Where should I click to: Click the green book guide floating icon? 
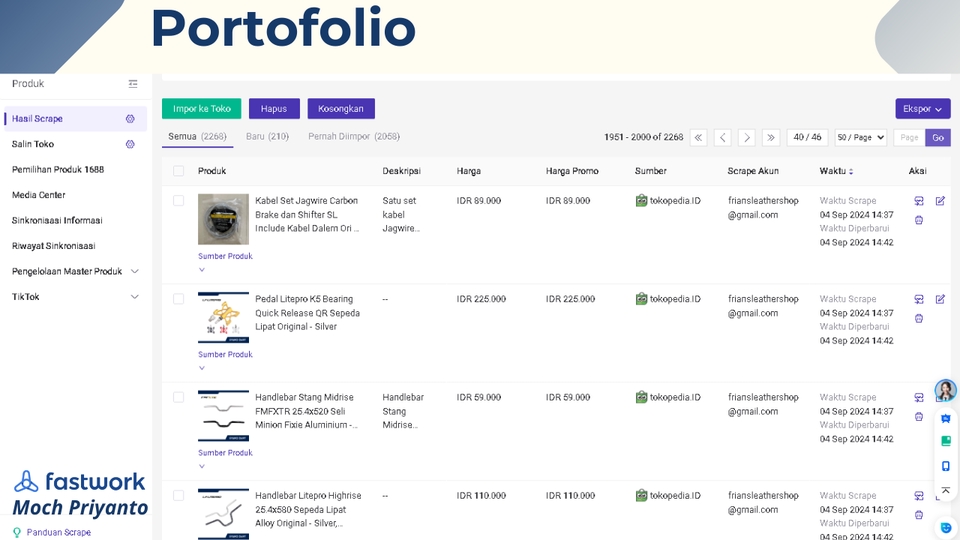(946, 441)
